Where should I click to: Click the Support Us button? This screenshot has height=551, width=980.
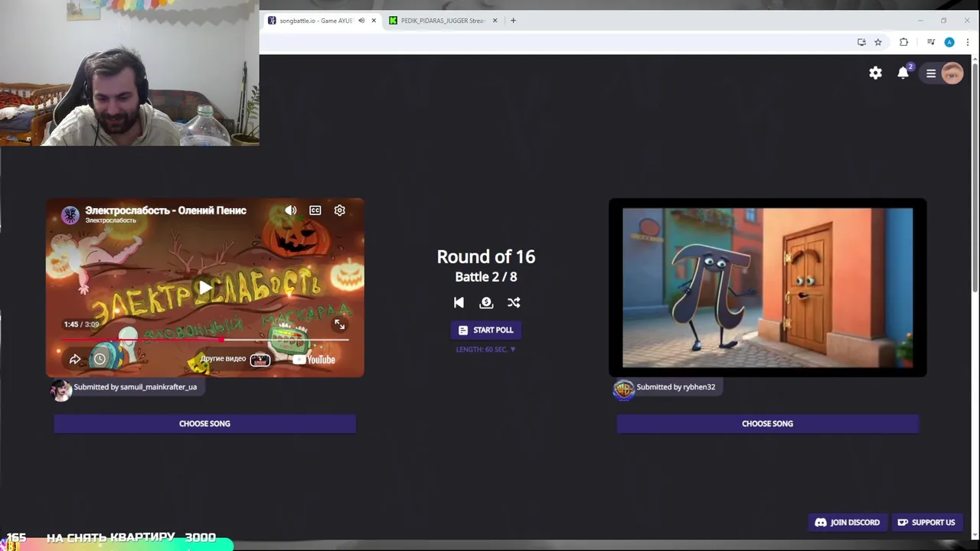tap(926, 522)
